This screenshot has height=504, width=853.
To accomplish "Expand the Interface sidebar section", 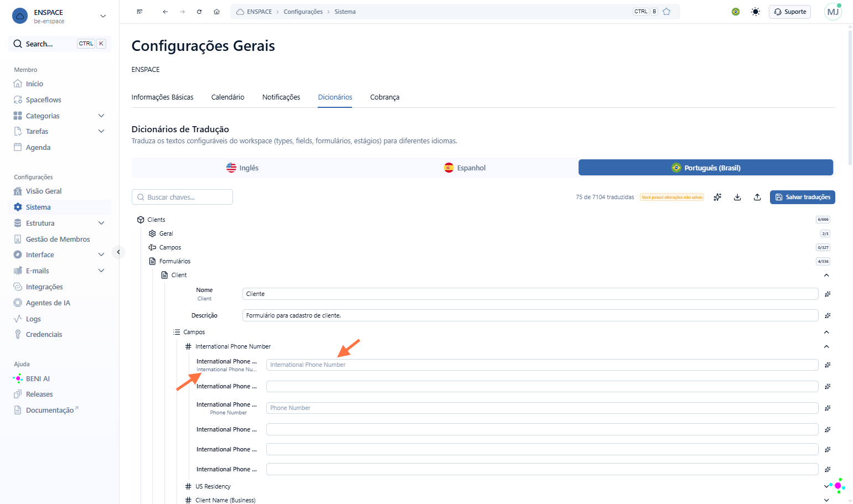I will tap(101, 254).
